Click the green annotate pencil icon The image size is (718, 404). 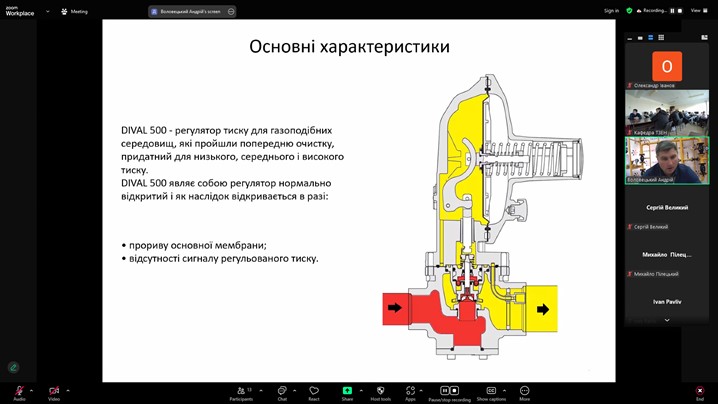click(13, 367)
